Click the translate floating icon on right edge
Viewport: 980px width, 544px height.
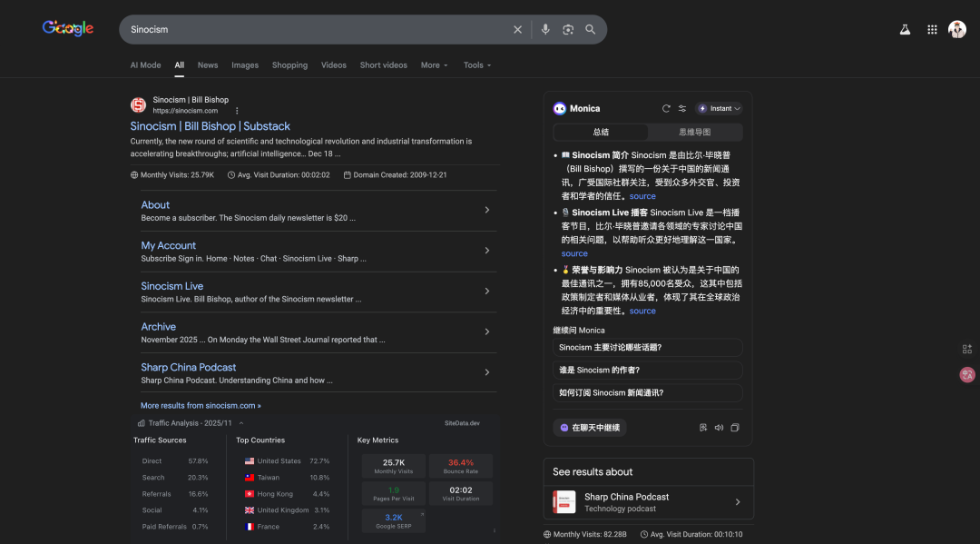pyautogui.click(x=967, y=374)
